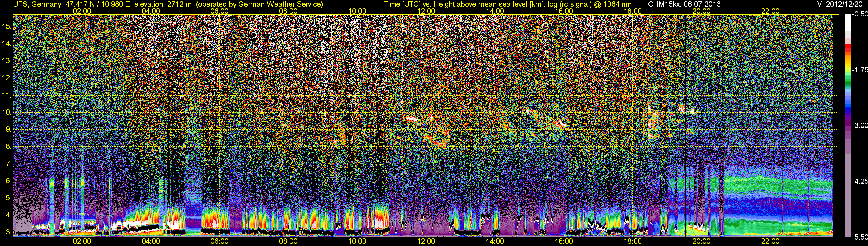Image resolution: width=868 pixels, height=246 pixels.
Task: Click the '04:00' label on the top time axis
Action: (151, 11)
